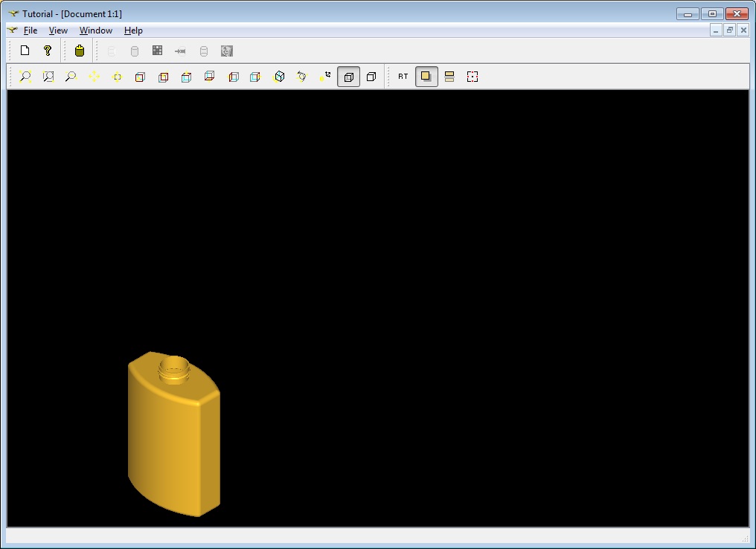This screenshot has height=549, width=756.
Task: Toggle the pressed hidden-line-off cube button
Action: point(348,77)
